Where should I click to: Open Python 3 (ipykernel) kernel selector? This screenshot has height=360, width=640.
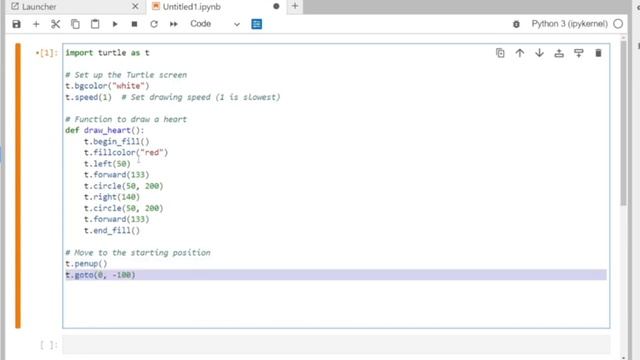pos(569,24)
